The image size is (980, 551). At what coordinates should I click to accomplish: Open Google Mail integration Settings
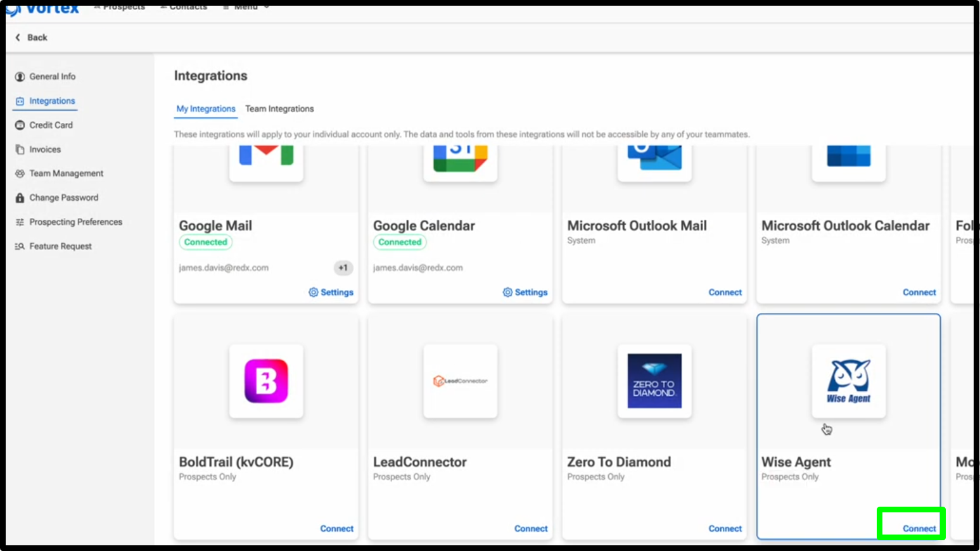331,293
